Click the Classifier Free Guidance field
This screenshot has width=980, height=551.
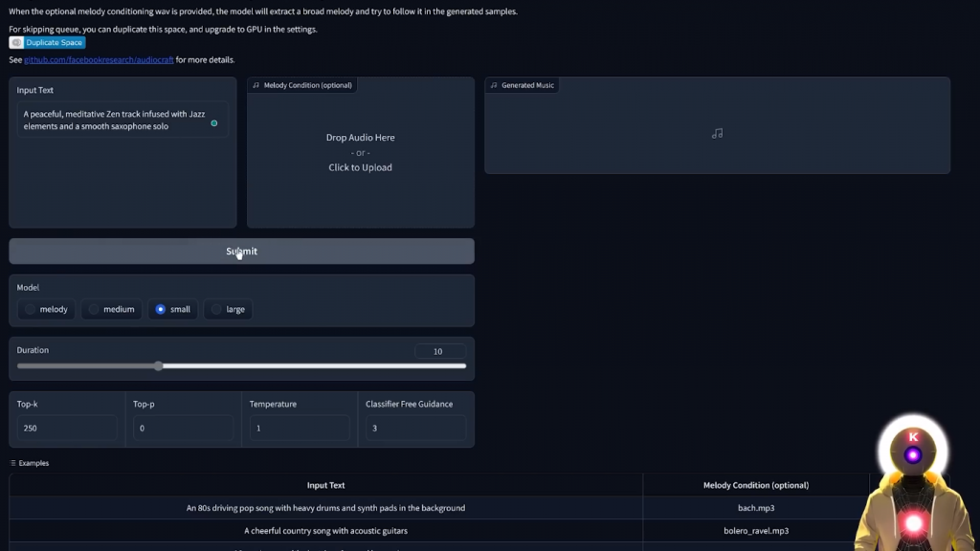[x=415, y=428]
